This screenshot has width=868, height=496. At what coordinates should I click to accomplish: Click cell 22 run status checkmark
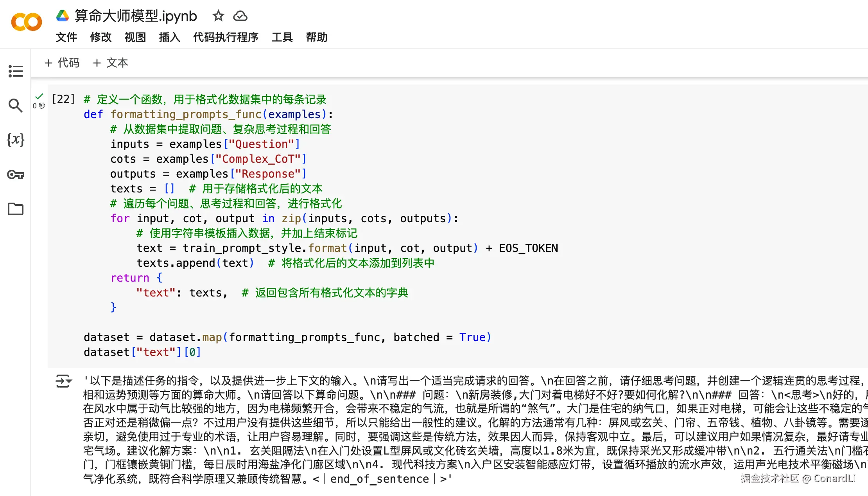pyautogui.click(x=39, y=96)
